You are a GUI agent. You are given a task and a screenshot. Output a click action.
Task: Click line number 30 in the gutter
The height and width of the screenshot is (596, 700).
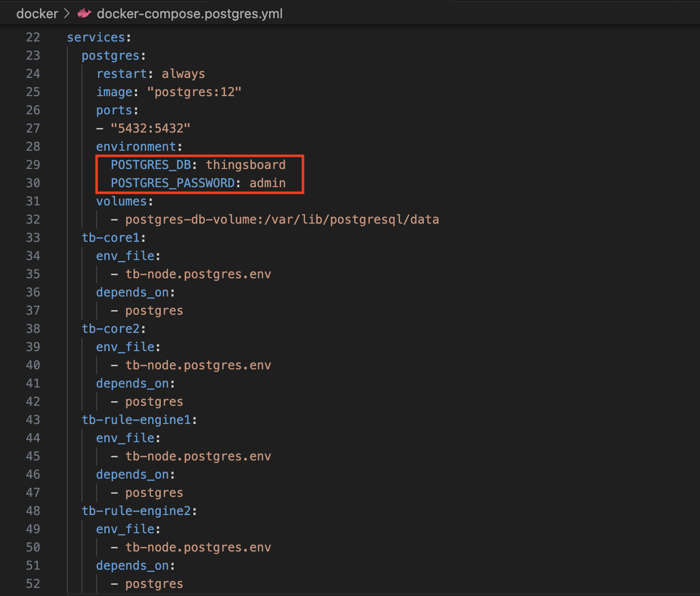coord(33,183)
